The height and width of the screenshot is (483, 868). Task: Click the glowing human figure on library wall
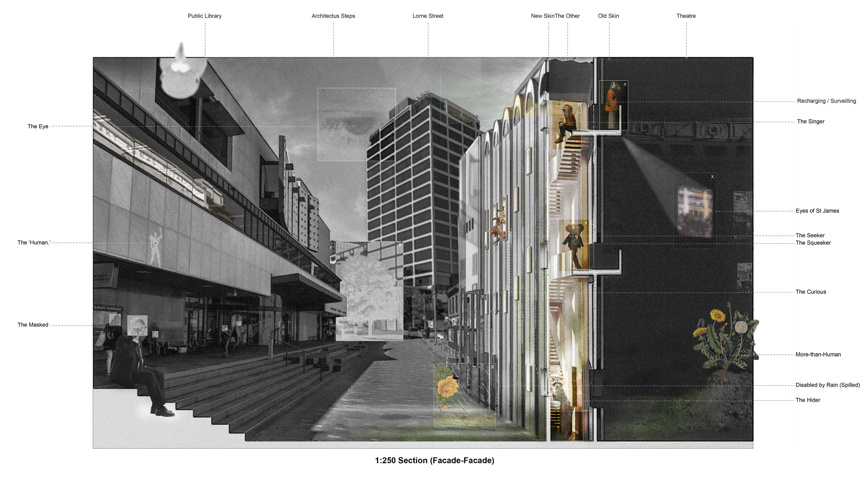tap(155, 245)
